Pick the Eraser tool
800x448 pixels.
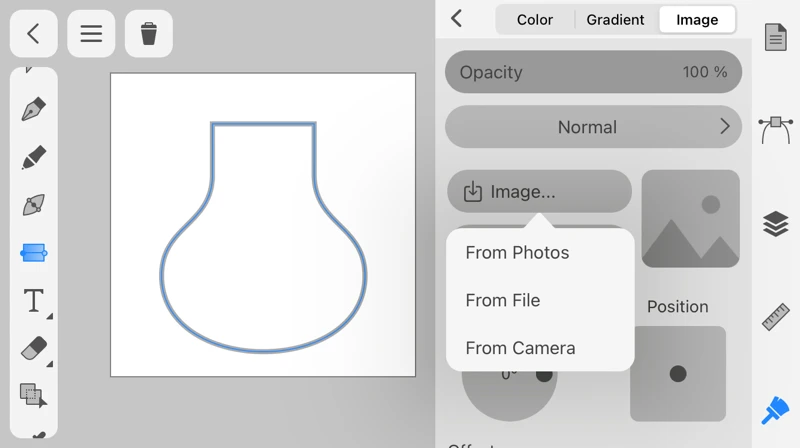tap(33, 348)
